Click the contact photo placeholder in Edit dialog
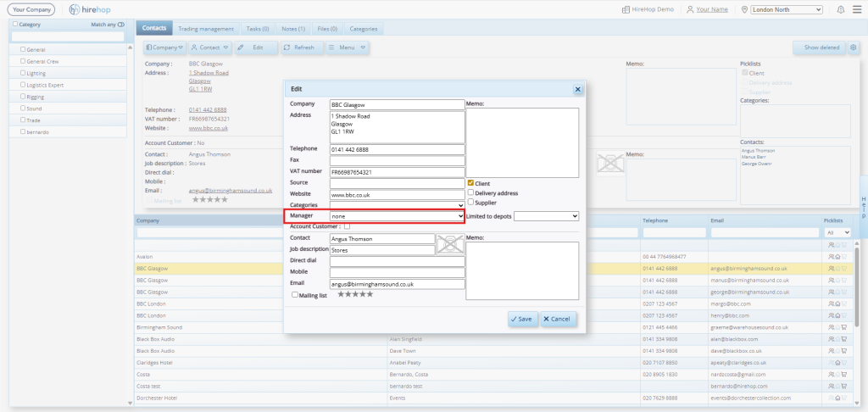868x412 pixels. (x=449, y=243)
